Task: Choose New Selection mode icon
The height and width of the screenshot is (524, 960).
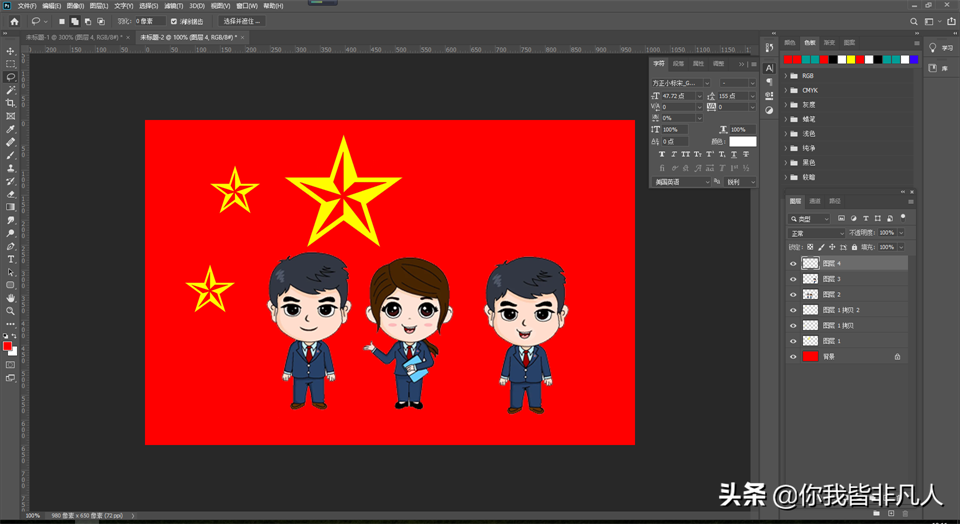Action: [x=62, y=21]
